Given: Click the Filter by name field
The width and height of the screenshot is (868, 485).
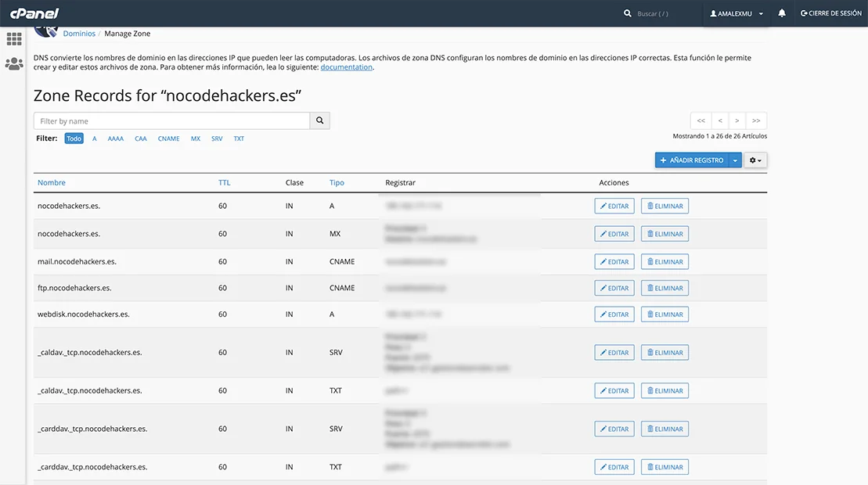Looking at the screenshot, I should pos(171,121).
